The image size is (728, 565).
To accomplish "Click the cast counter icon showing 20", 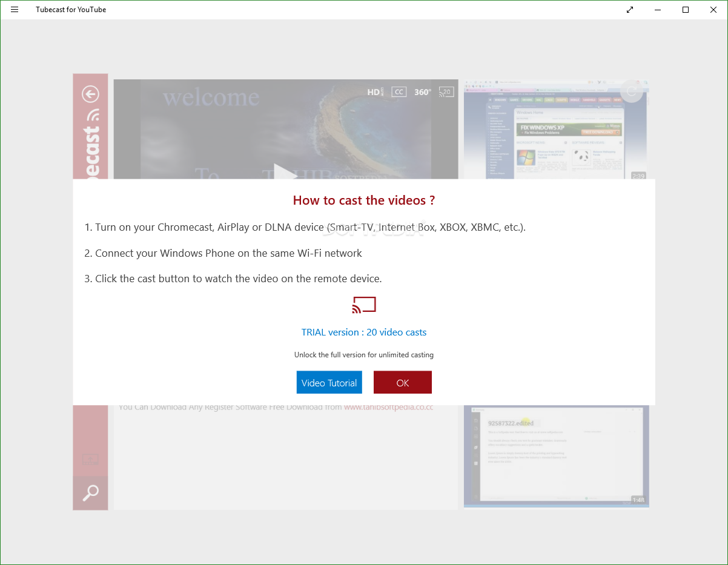I will pyautogui.click(x=446, y=92).
